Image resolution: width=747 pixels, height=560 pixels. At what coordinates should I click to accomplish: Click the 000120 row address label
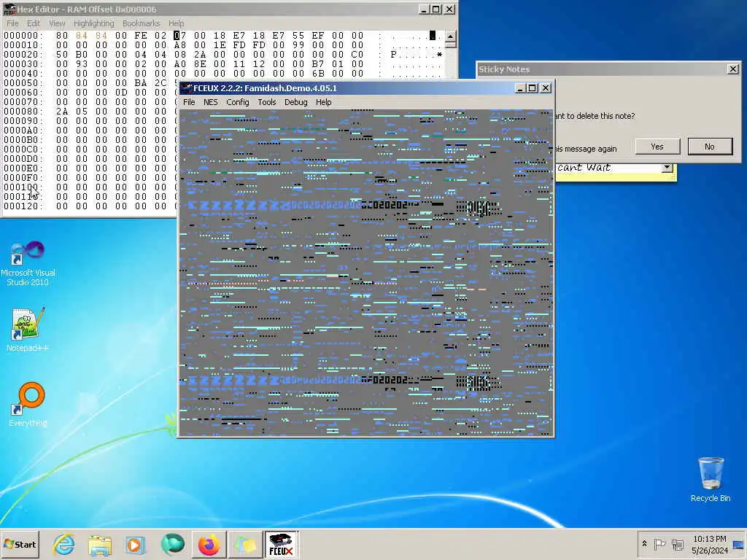(23, 206)
